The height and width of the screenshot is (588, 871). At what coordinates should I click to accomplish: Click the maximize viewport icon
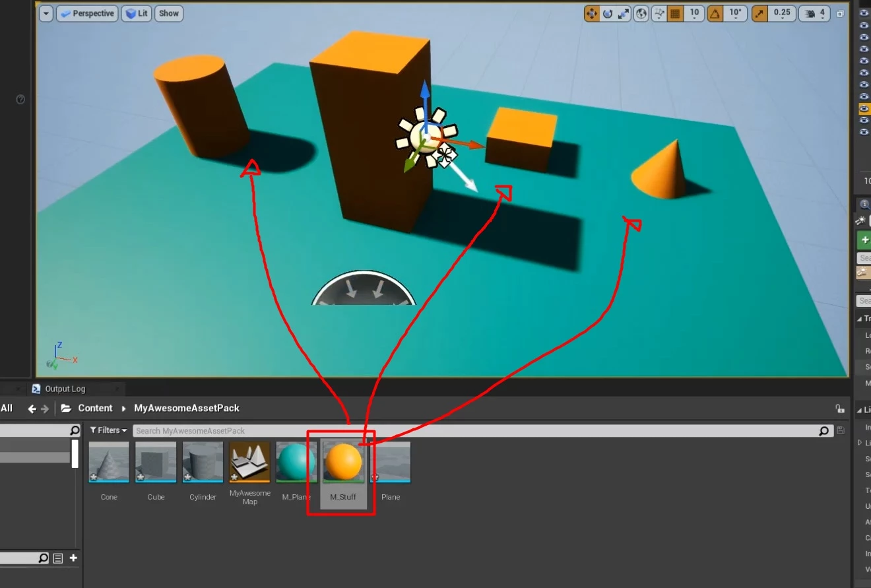click(840, 14)
